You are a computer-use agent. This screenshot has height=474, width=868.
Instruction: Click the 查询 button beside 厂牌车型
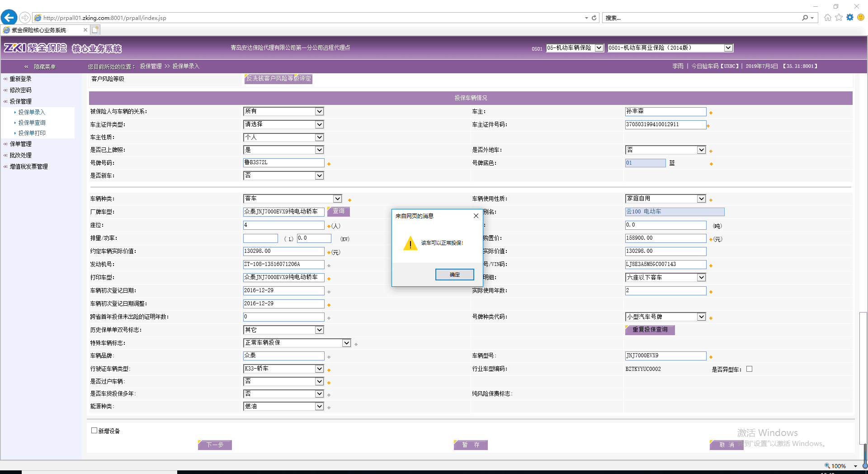pyautogui.click(x=338, y=211)
